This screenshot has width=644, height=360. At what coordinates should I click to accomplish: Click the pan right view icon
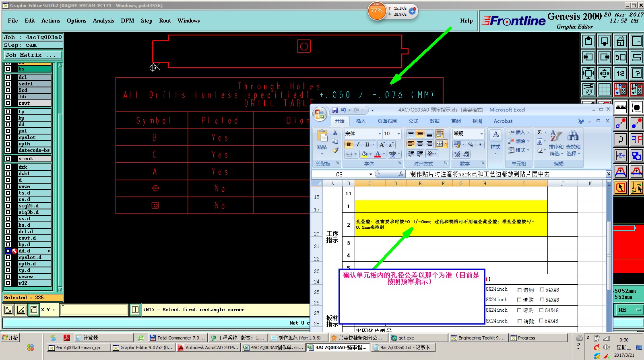click(605, 57)
